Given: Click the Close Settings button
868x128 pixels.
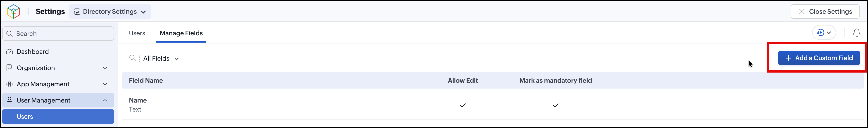Looking at the screenshot, I should 825,12.
